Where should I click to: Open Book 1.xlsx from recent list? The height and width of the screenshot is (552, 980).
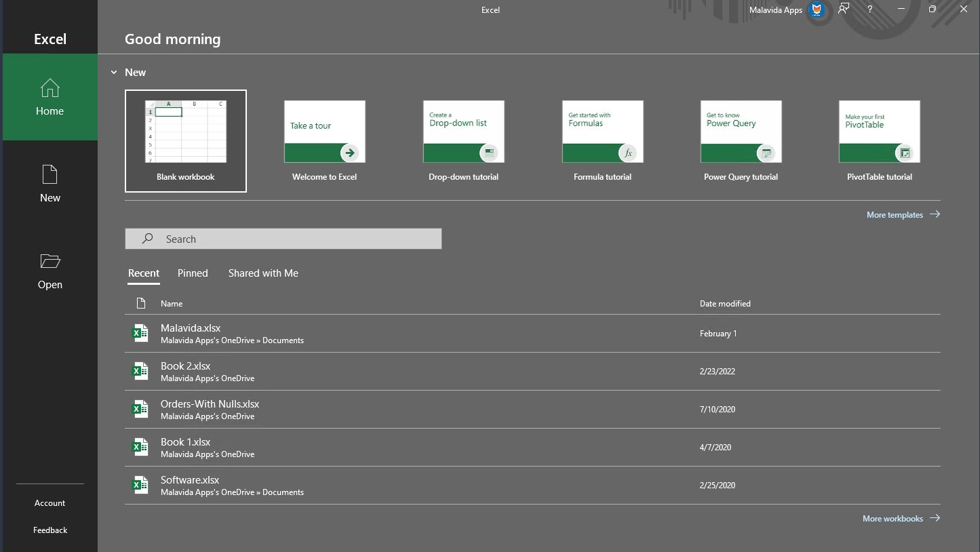[532, 448]
